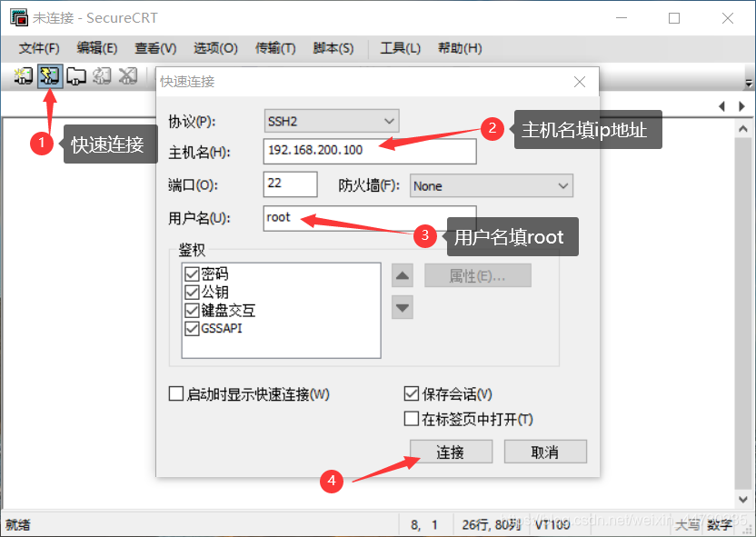The height and width of the screenshot is (537, 756).
Task: Click the tab scroll right arrow
Action: click(741, 106)
